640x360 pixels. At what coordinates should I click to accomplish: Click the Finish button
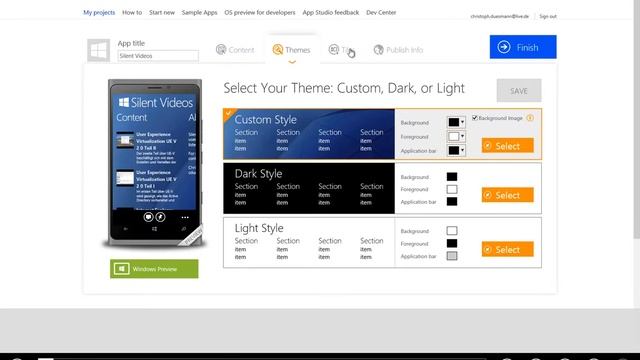[x=523, y=47]
